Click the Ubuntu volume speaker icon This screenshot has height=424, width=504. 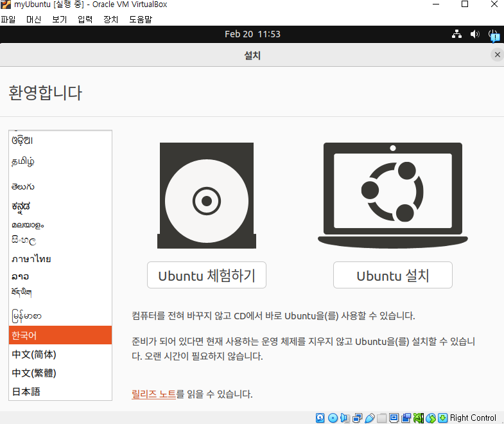tap(474, 34)
